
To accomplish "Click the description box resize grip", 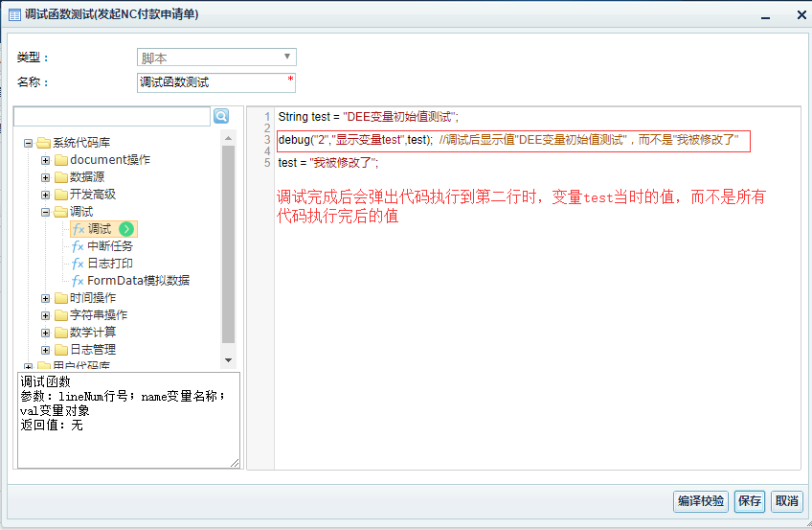I will (235, 463).
